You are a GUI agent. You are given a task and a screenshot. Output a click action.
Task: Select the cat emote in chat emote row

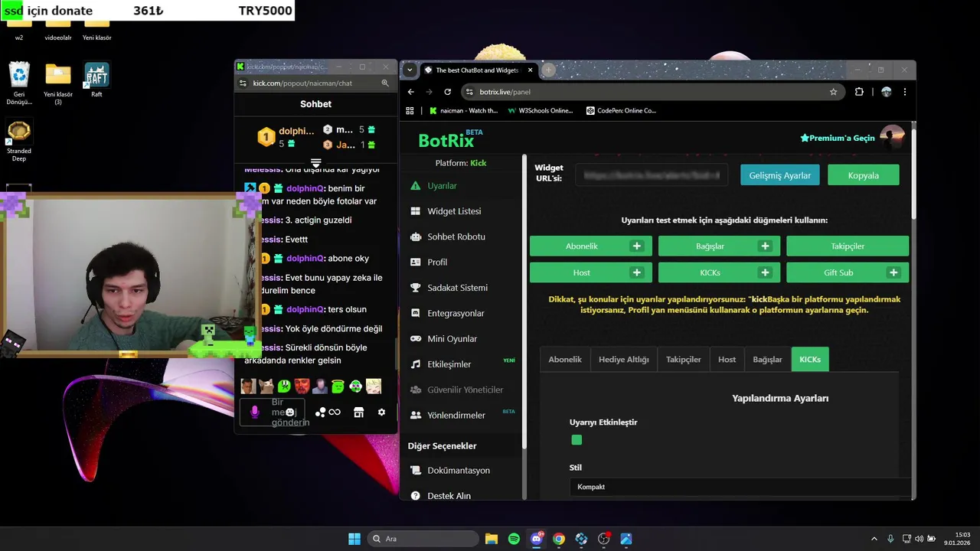coord(266,386)
